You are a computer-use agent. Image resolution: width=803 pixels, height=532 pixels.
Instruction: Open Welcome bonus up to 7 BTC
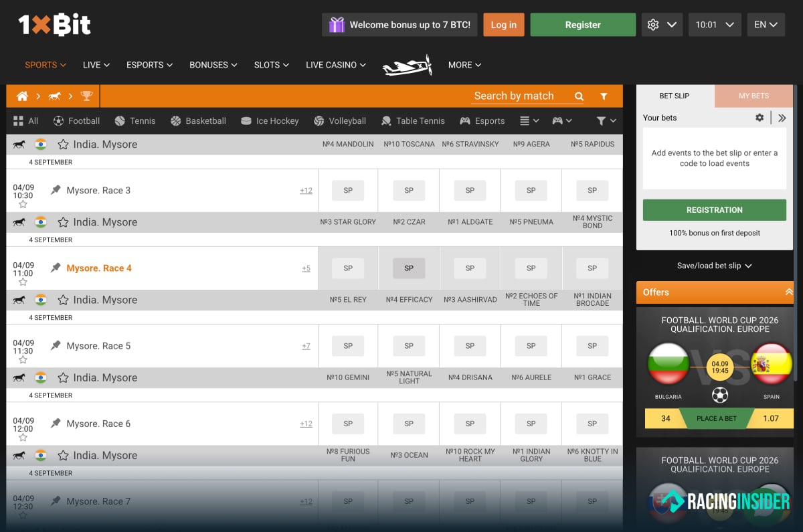(x=400, y=25)
